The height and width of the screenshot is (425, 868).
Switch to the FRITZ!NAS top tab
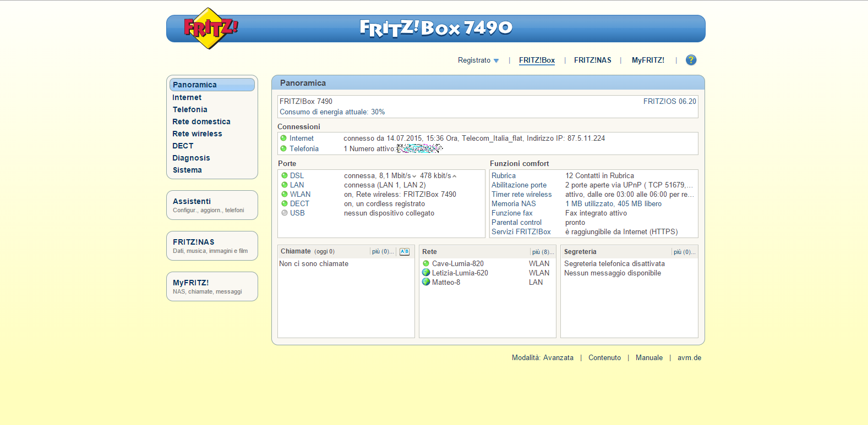[x=592, y=60]
